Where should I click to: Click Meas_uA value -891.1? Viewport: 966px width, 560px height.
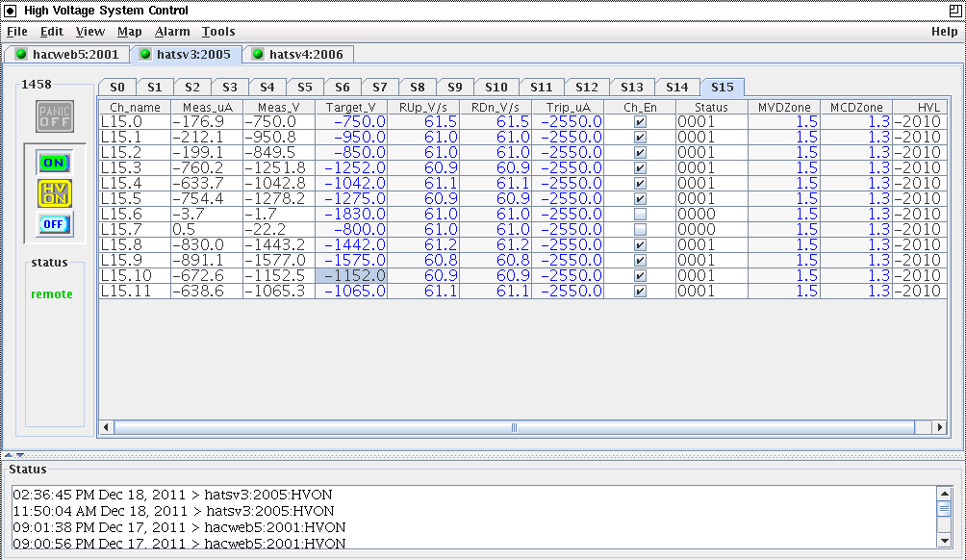point(198,261)
